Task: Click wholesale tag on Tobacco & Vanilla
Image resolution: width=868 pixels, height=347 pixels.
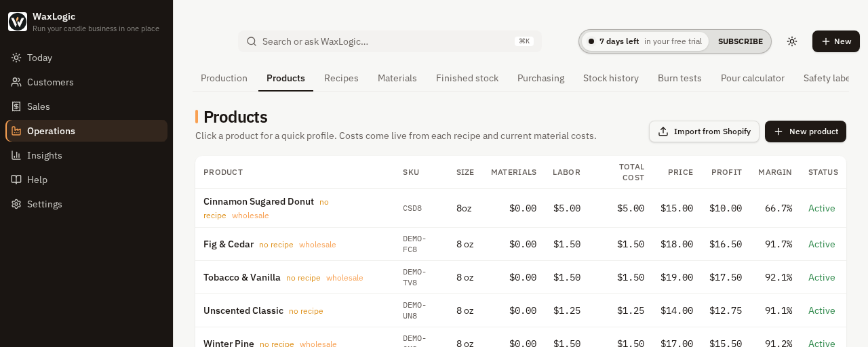Action: [x=344, y=278]
